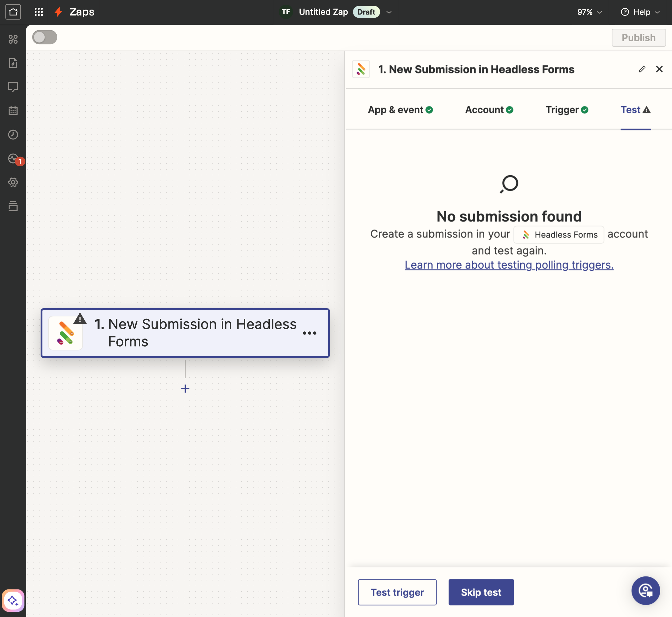This screenshot has width=672, height=617.
Task: Switch to the Trigger tab
Action: click(567, 110)
